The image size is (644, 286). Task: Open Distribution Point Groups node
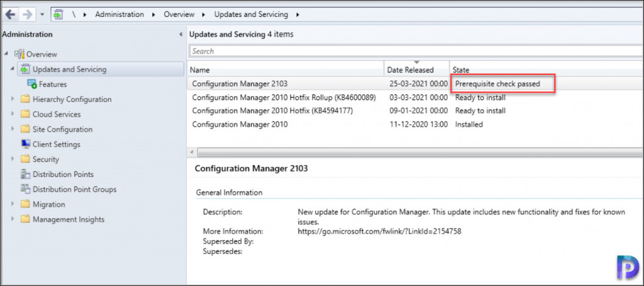(x=75, y=189)
